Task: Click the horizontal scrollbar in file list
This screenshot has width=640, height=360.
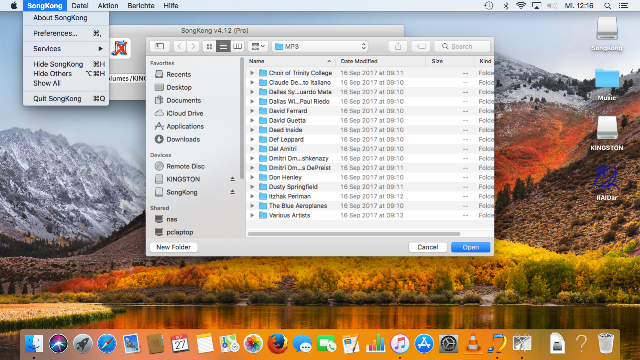Action: 353,234
